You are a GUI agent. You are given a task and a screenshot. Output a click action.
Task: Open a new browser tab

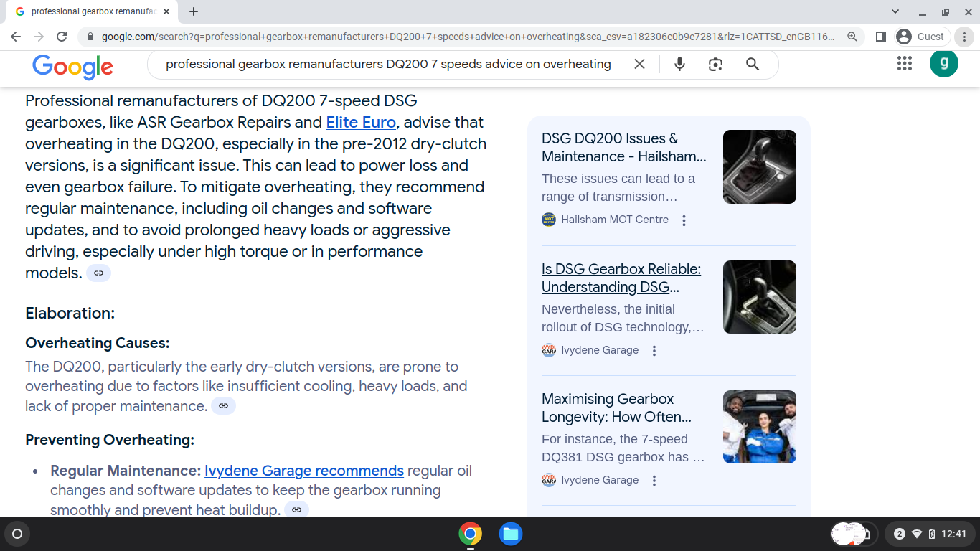[x=194, y=11]
